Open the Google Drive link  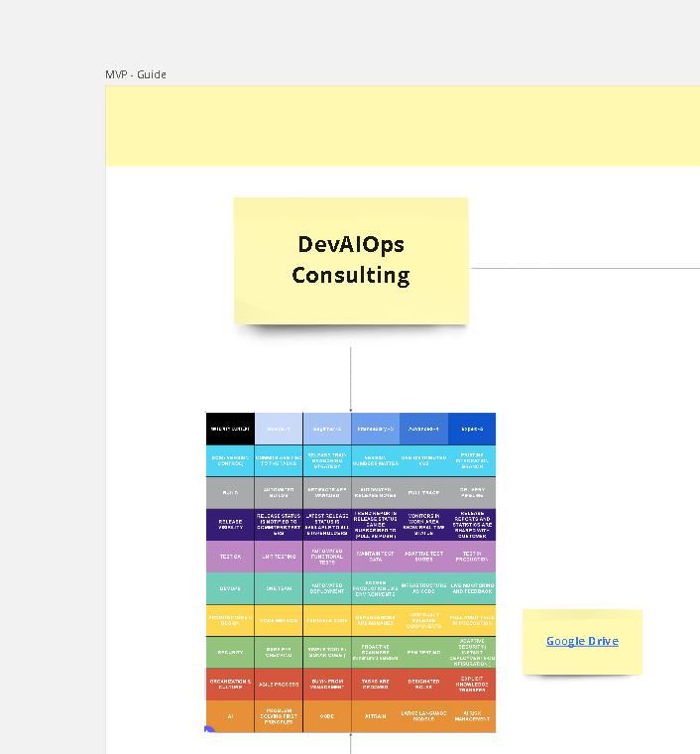click(x=582, y=641)
